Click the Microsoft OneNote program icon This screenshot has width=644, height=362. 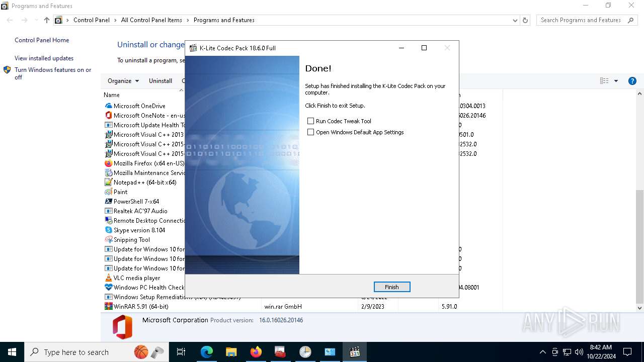(108, 116)
